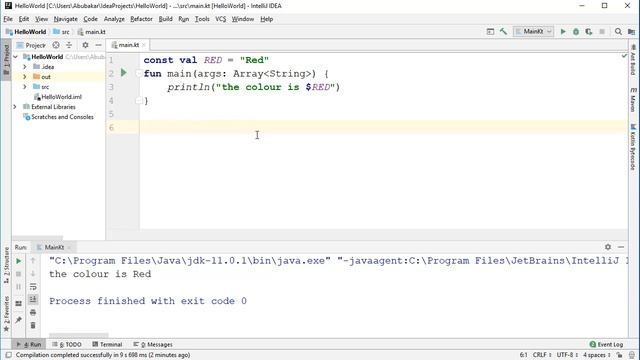Start debugging with the bug icon
Screen dimensions: 640x360
tap(576, 31)
